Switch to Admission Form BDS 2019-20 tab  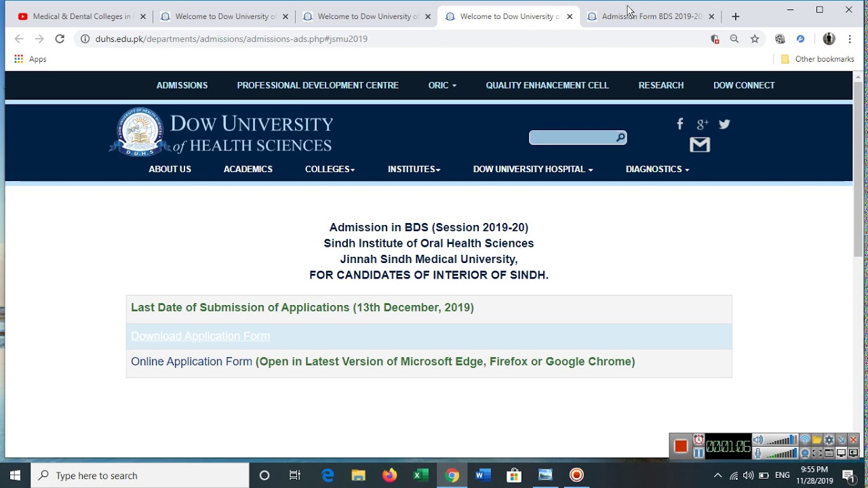click(x=651, y=16)
